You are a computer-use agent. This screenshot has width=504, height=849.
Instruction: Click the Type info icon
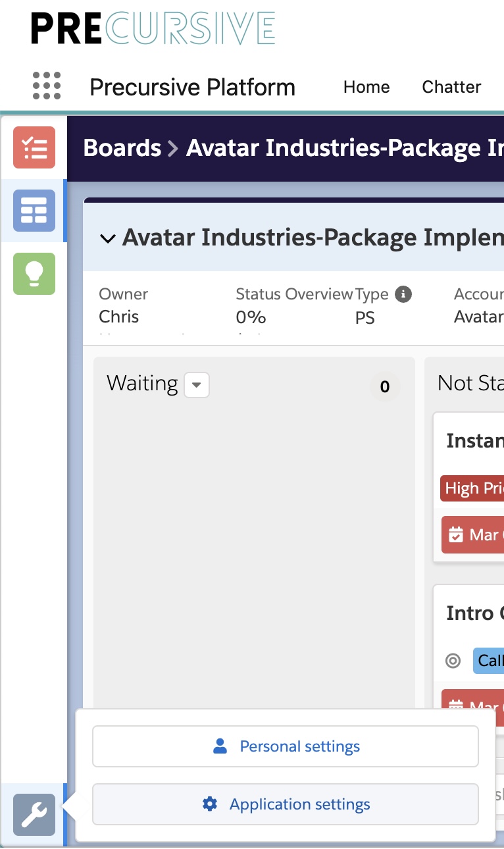pos(403,294)
